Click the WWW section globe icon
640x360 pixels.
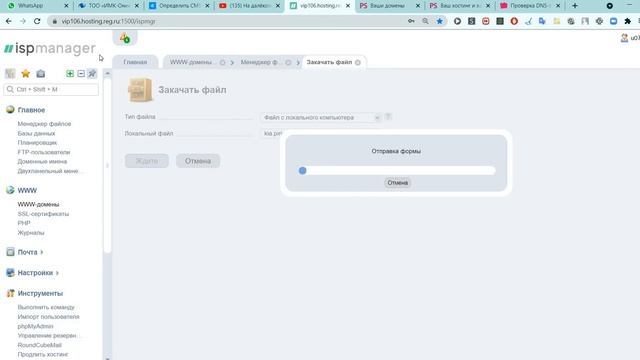tap(10, 190)
